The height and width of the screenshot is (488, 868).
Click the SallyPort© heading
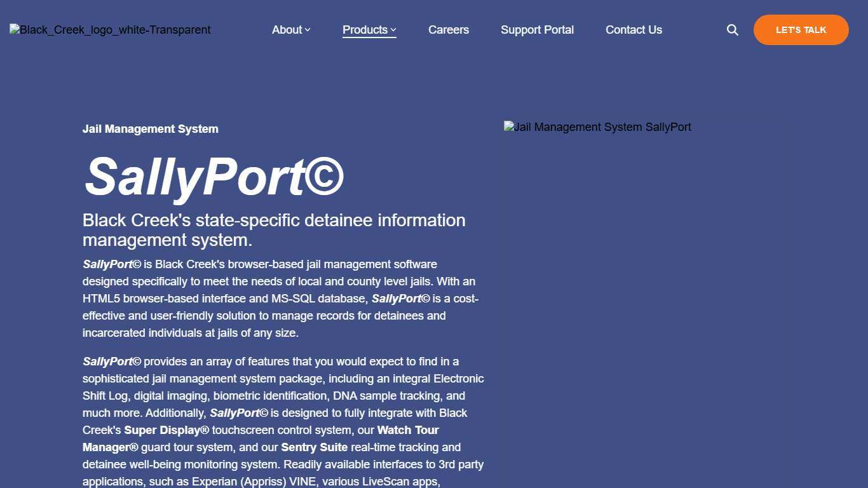tap(214, 177)
